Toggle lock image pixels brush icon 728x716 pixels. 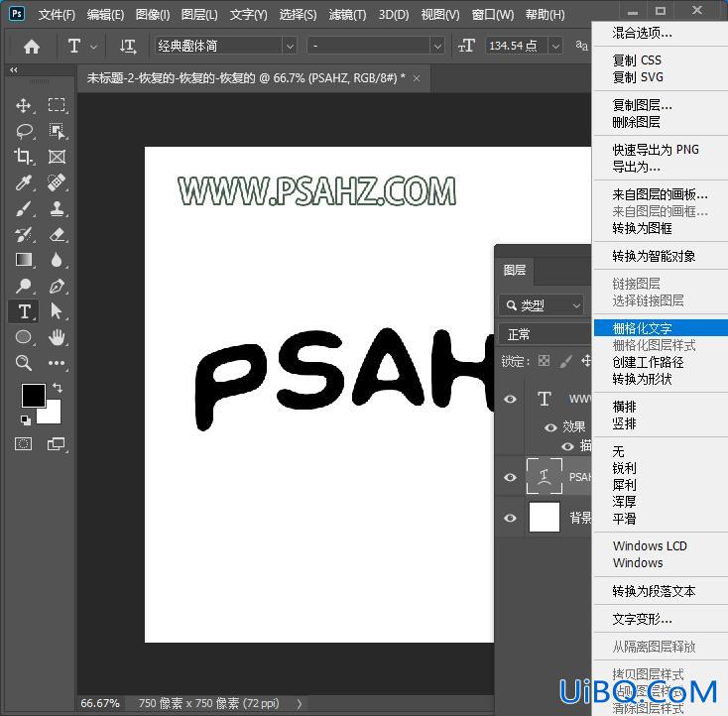(x=565, y=361)
